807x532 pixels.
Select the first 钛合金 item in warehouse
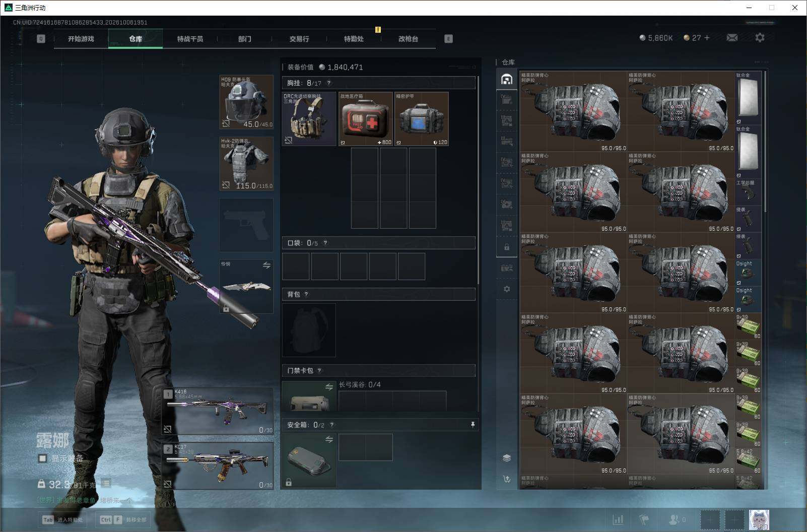point(749,98)
